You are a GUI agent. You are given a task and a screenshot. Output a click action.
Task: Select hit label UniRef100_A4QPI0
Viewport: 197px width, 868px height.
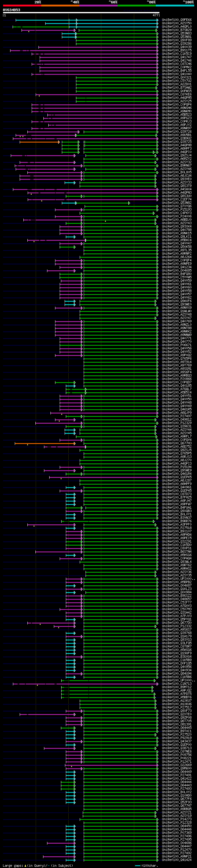pyautogui.click(x=177, y=152)
